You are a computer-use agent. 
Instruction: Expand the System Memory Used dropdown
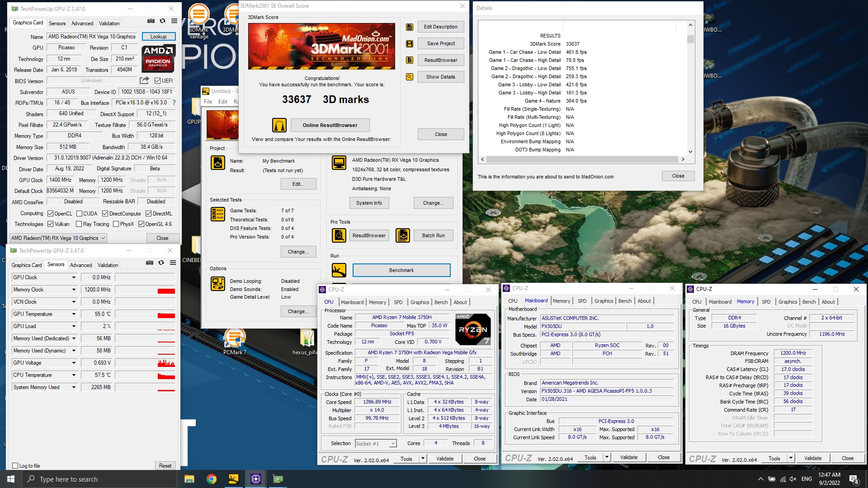click(74, 387)
